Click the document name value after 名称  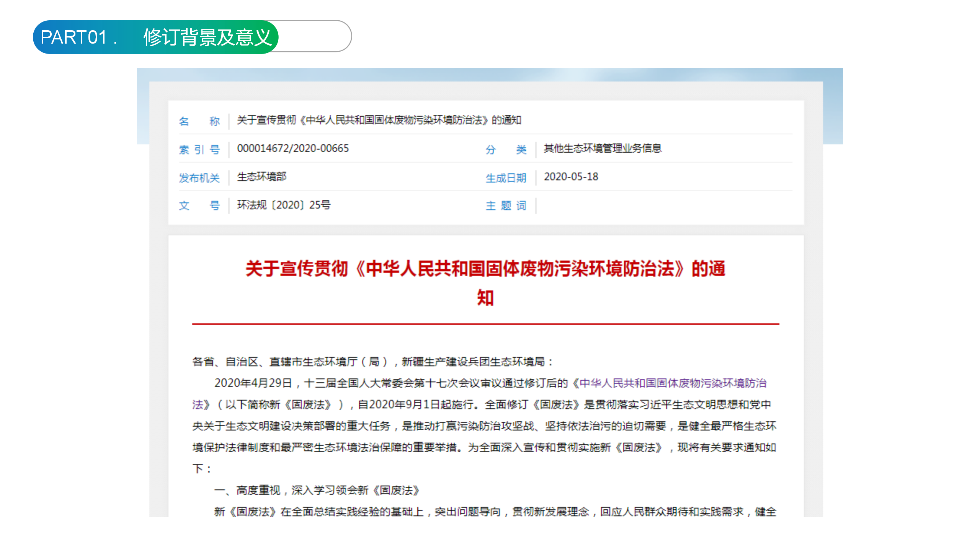click(379, 120)
